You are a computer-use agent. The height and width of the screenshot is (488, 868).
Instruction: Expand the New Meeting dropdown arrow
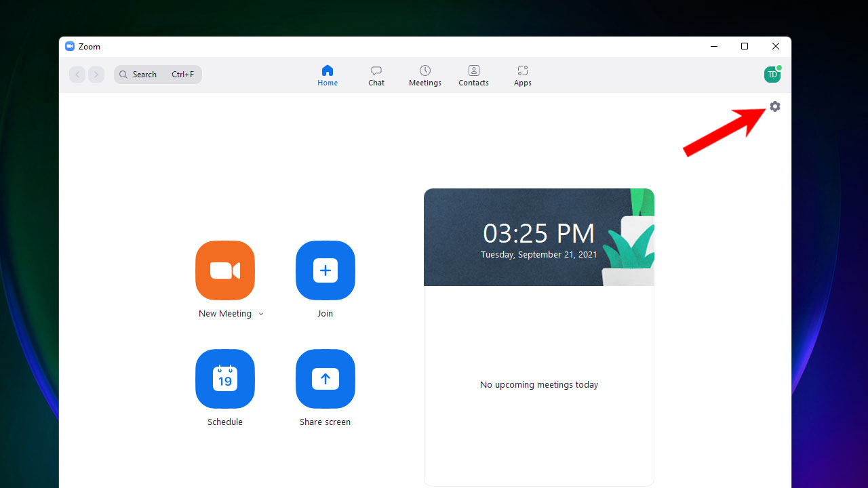point(261,314)
